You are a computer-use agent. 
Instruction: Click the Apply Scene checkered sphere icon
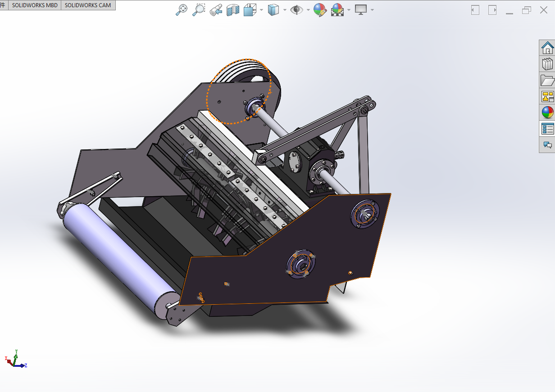(337, 10)
